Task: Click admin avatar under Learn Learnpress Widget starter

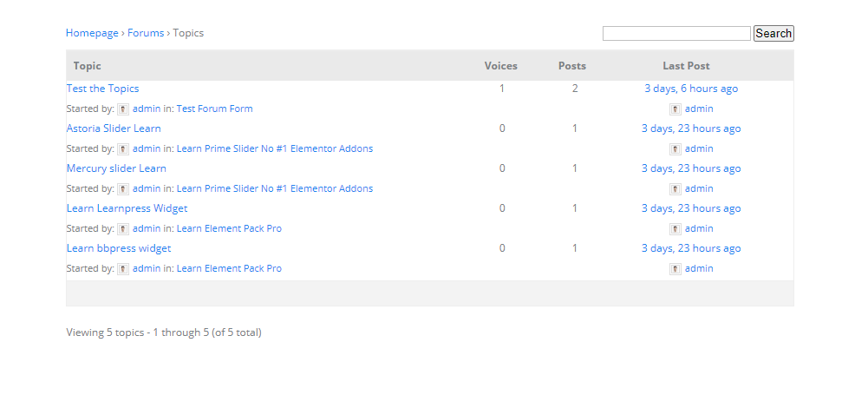Action: (x=123, y=229)
